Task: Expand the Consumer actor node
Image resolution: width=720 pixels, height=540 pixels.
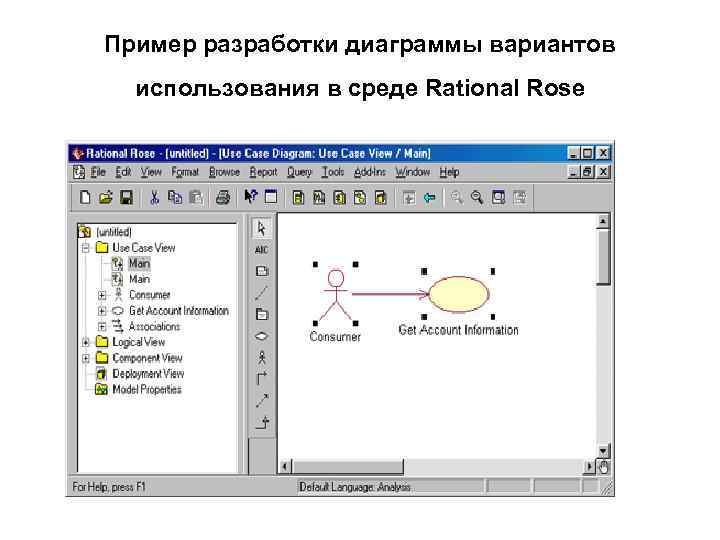Action: click(x=102, y=295)
